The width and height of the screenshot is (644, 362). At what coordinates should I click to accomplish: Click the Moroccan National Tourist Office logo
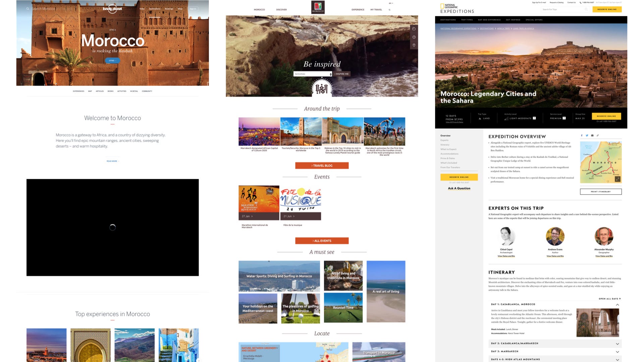pos(319,7)
